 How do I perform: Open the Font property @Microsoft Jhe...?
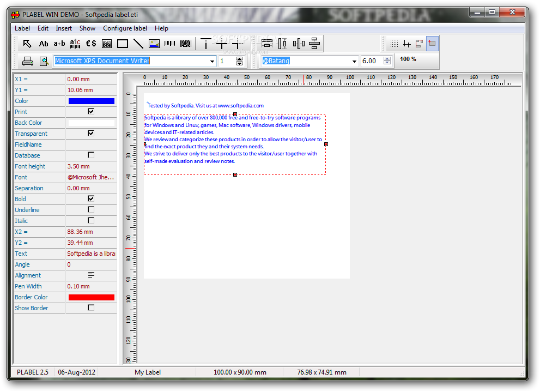[x=91, y=177]
